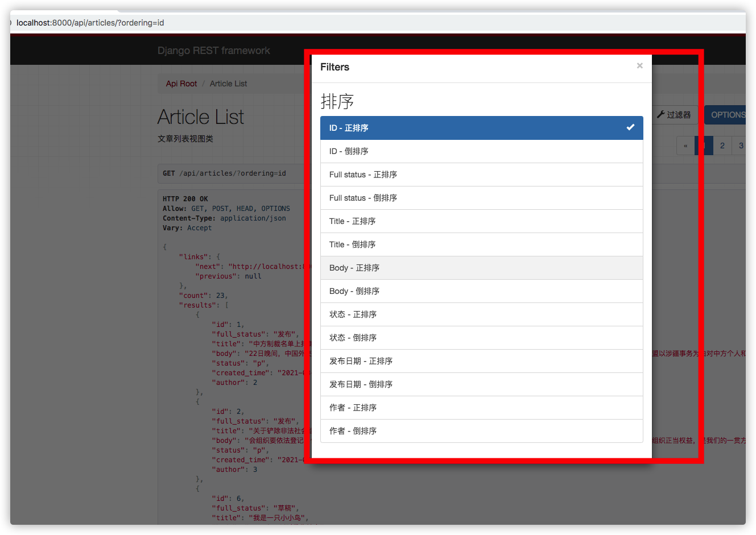Sort by "发布日期 - 倒排序"
Image resolution: width=756 pixels, height=535 pixels.
point(481,384)
